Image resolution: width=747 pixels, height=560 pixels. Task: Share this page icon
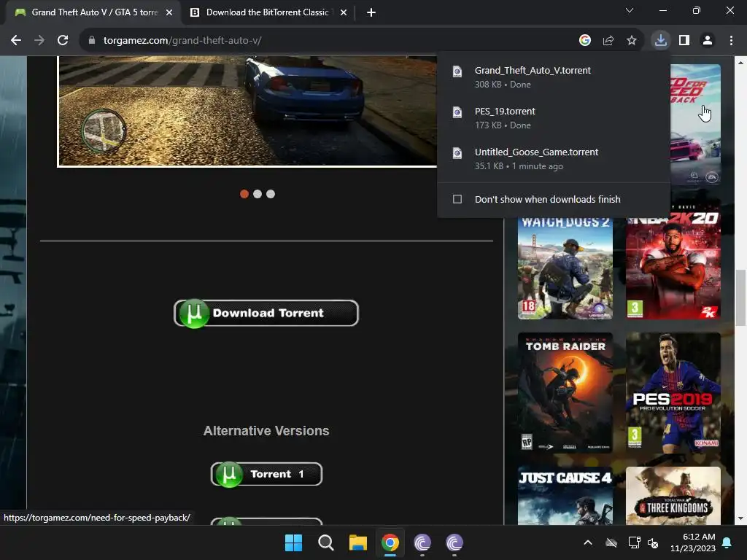pos(608,41)
